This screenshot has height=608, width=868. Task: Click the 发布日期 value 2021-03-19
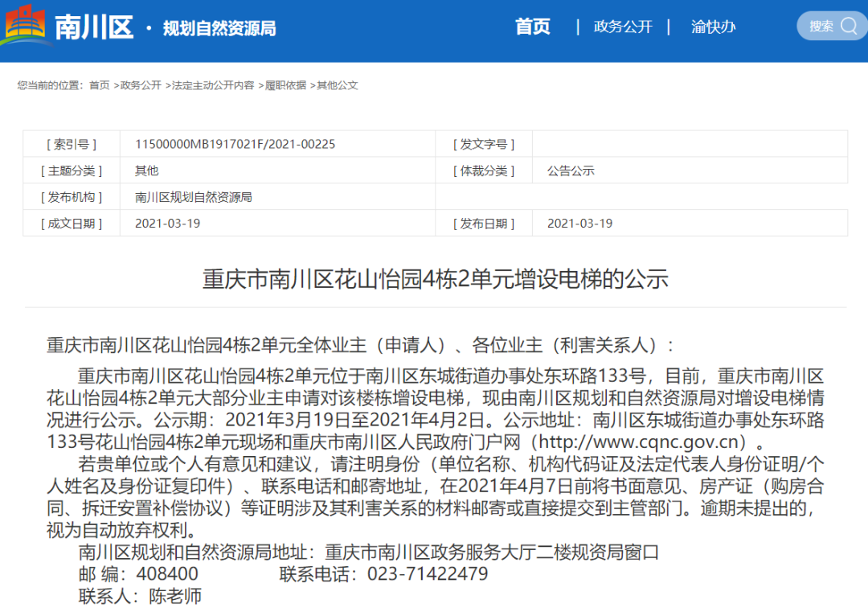(580, 224)
